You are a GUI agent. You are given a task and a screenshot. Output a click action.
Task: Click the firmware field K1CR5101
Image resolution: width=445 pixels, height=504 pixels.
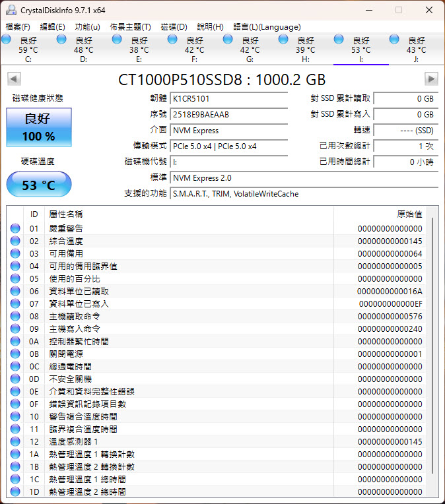[x=229, y=99]
